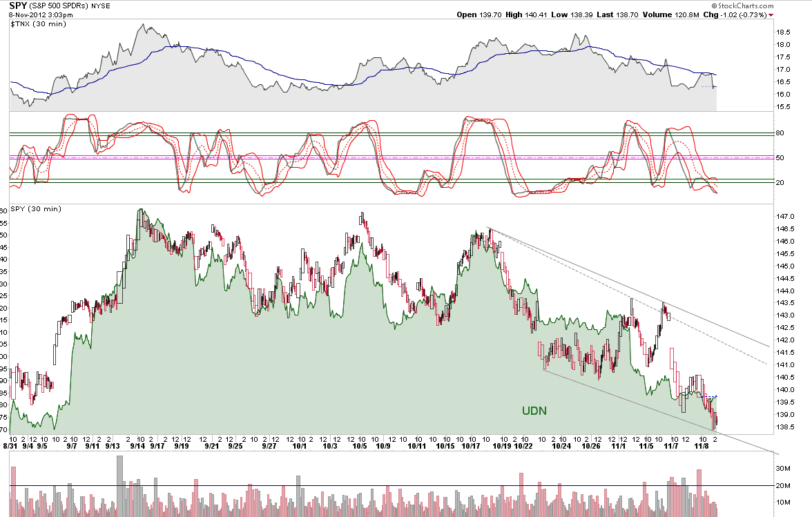Viewport: 812px width, 517px height.
Task: Click the red down-arrow beside Chg
Action: point(771,15)
